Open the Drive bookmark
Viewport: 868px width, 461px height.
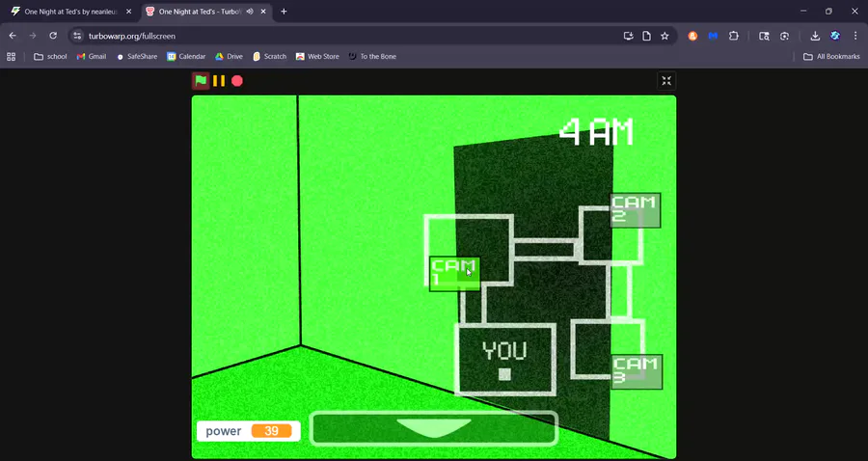point(229,57)
